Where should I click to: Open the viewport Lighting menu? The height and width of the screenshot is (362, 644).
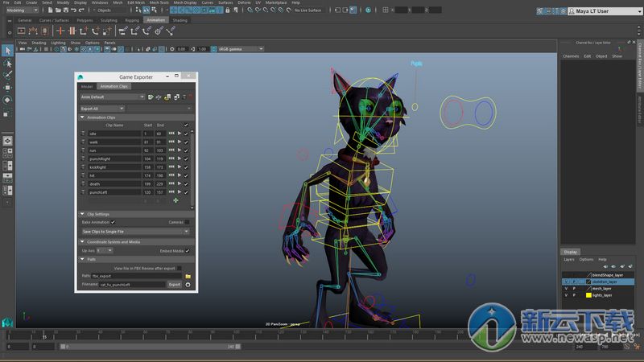pyautogui.click(x=58, y=43)
